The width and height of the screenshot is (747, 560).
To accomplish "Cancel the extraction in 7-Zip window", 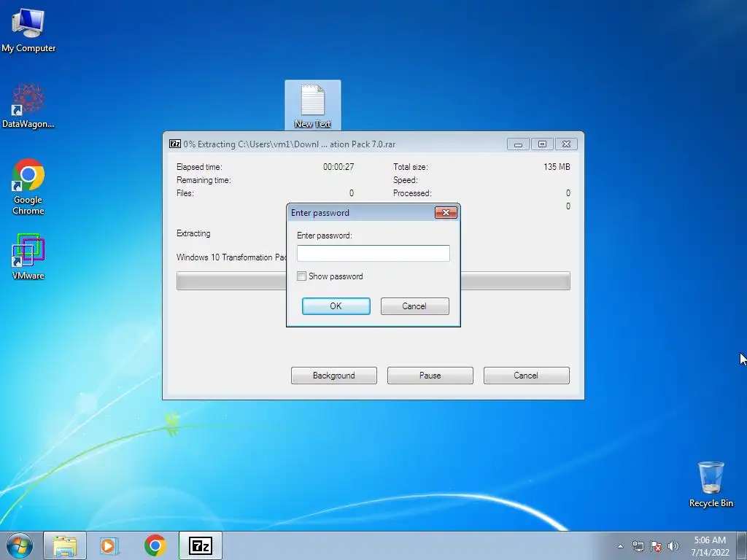I will point(527,376).
